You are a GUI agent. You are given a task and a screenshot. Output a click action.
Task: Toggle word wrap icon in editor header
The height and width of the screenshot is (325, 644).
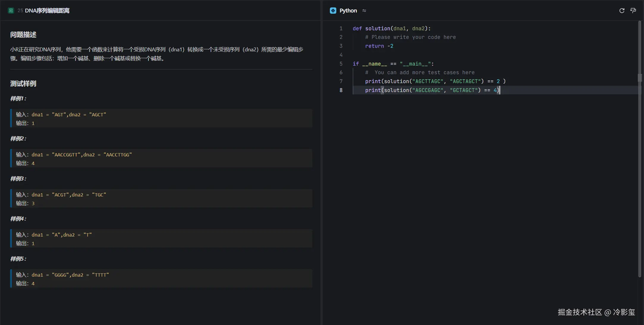tap(633, 11)
